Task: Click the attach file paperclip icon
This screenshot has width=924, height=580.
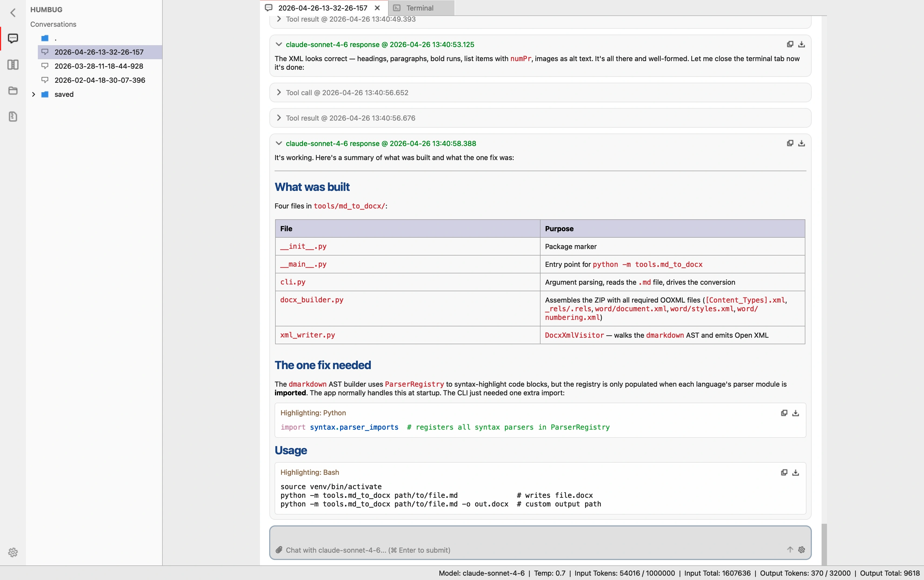Action: (x=279, y=550)
